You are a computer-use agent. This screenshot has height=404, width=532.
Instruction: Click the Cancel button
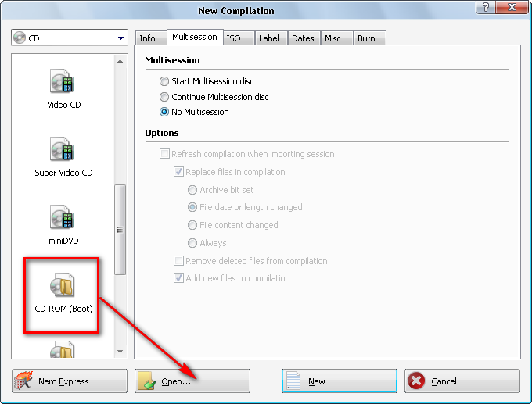tap(462, 381)
